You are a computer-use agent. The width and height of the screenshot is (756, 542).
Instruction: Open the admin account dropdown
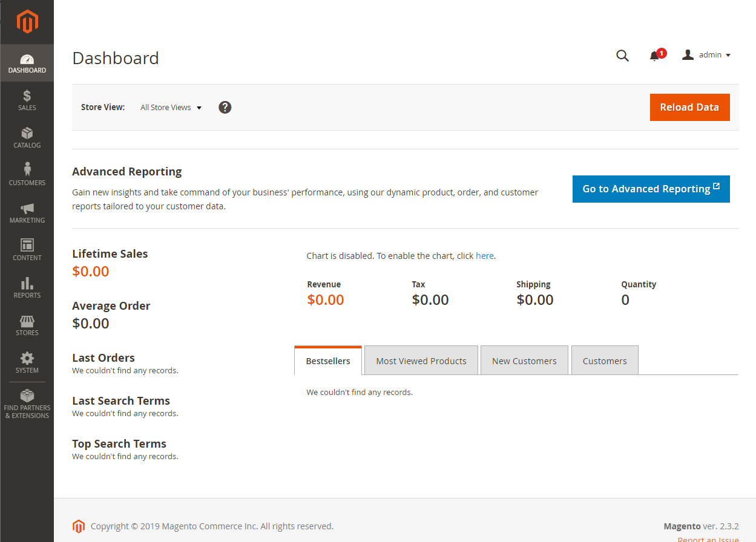coord(706,55)
